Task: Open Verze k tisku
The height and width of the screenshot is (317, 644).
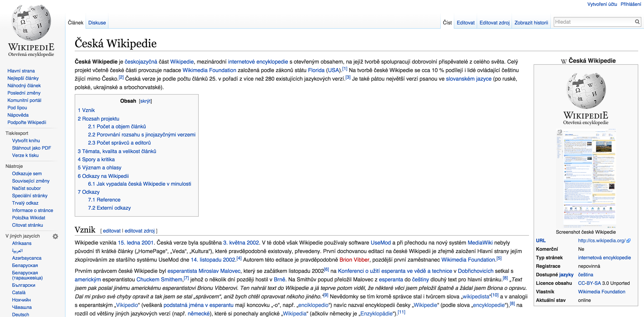Action: pyautogui.click(x=25, y=156)
